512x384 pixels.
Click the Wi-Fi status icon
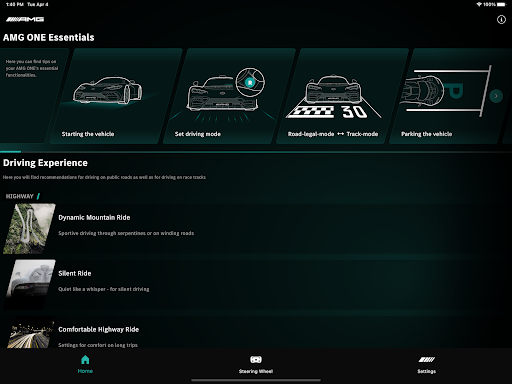[479, 4]
